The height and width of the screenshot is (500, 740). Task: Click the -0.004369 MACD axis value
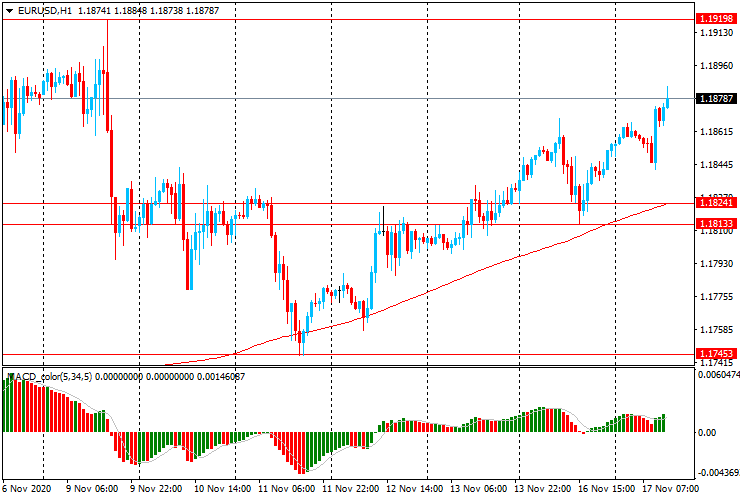(x=719, y=473)
